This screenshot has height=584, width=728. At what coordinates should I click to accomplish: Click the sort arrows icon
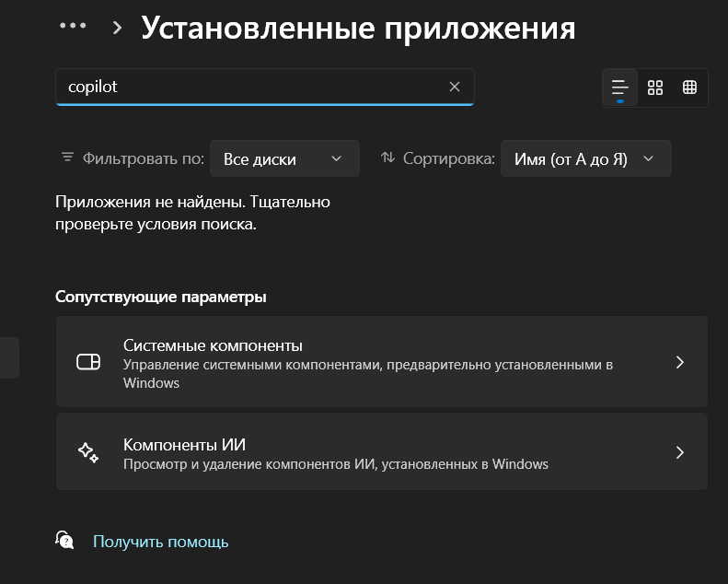click(x=387, y=158)
